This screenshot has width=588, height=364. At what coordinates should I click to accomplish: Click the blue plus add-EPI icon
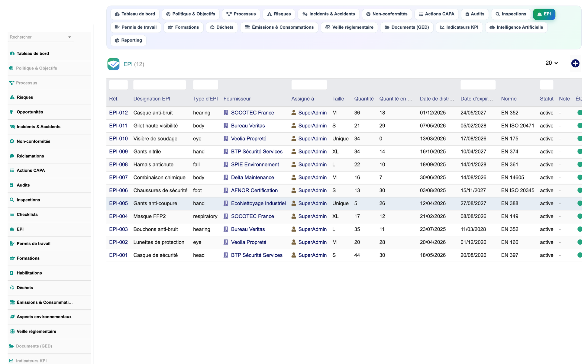pyautogui.click(x=575, y=63)
